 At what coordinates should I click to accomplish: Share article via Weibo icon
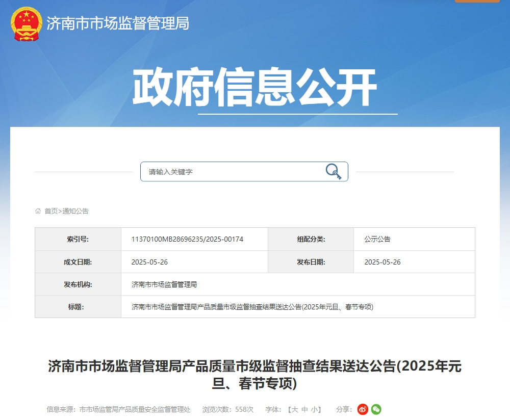point(363,409)
